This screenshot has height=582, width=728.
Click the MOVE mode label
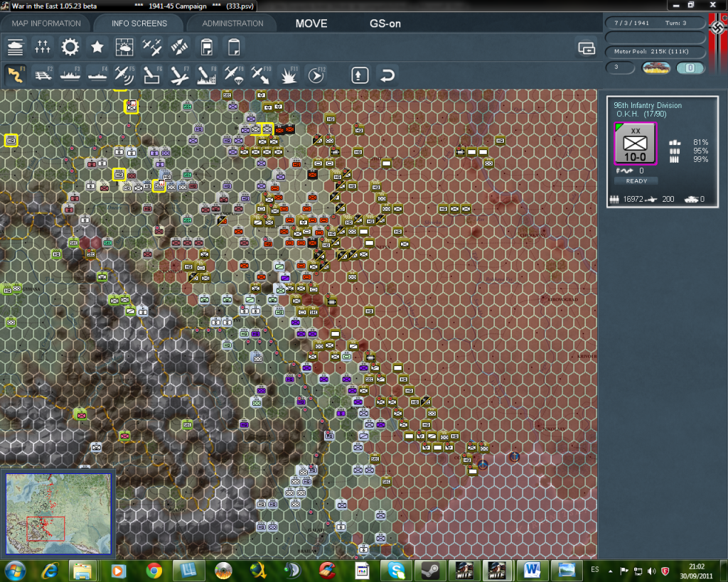pyautogui.click(x=311, y=23)
